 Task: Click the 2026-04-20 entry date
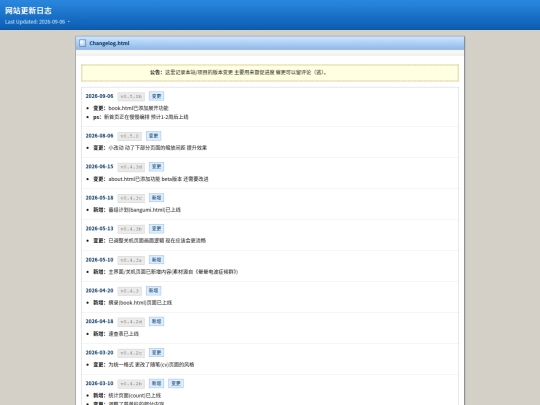pos(99,291)
